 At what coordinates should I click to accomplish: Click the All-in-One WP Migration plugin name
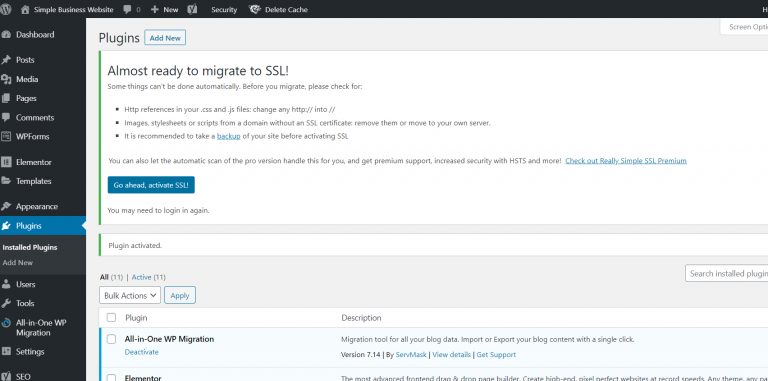[169, 339]
